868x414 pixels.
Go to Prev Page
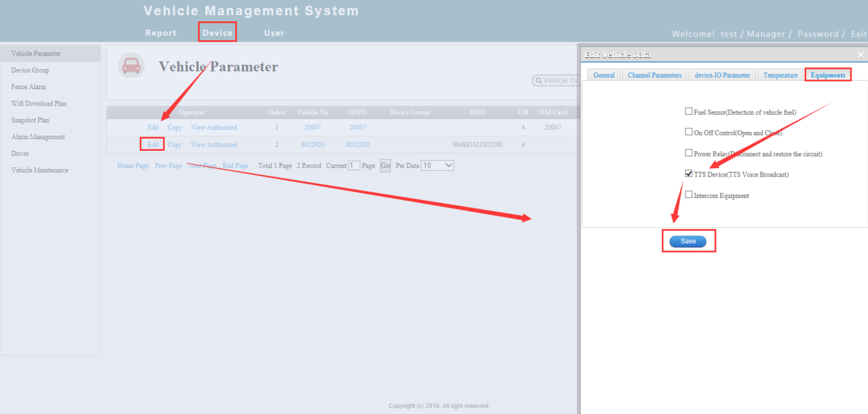point(169,165)
